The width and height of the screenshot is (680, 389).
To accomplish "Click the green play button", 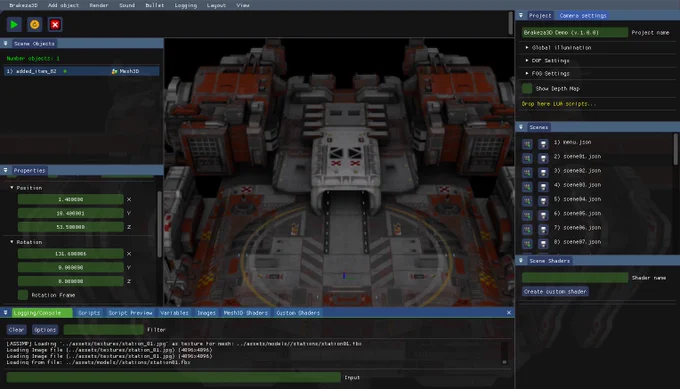I will (14, 24).
